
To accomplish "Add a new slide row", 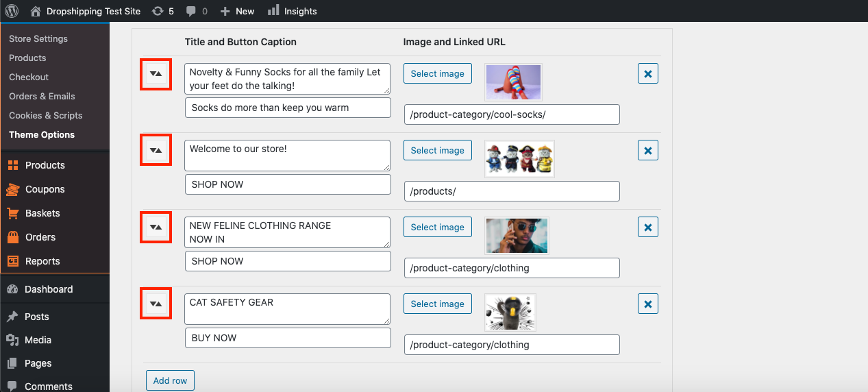I will 170,380.
